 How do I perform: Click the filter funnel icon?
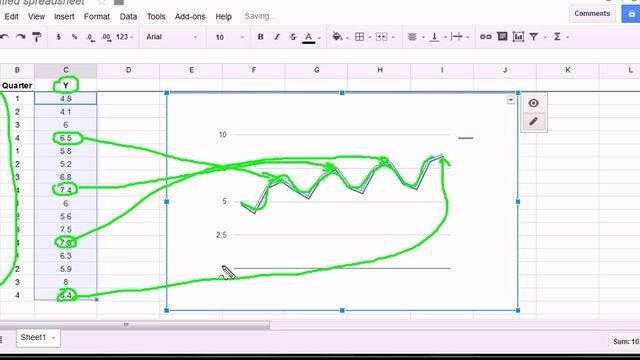tap(533, 37)
